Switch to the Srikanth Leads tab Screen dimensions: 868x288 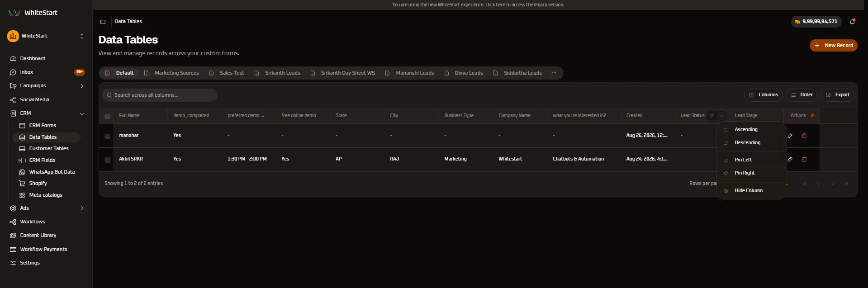click(277, 73)
